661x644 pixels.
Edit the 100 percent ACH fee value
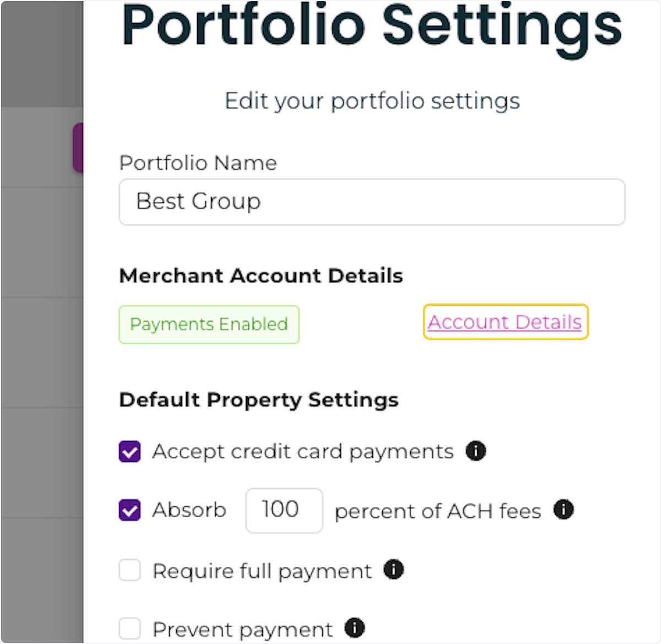284,510
